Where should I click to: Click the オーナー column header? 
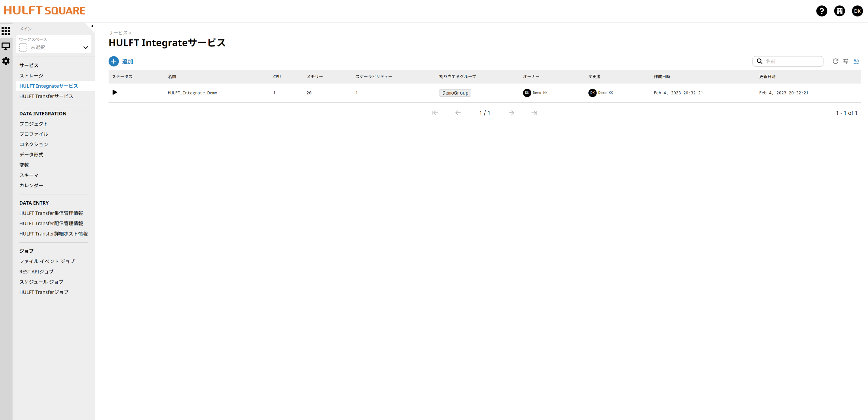[531, 77]
